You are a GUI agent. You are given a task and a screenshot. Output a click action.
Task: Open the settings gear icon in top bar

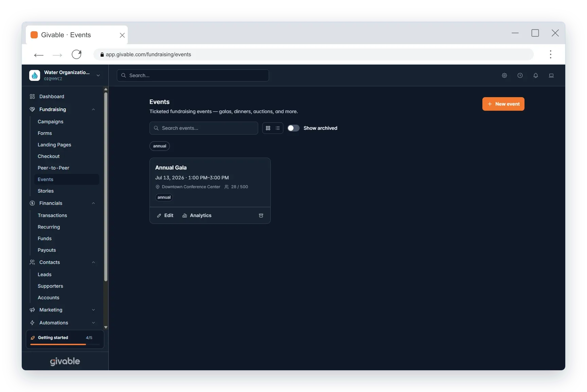504,75
